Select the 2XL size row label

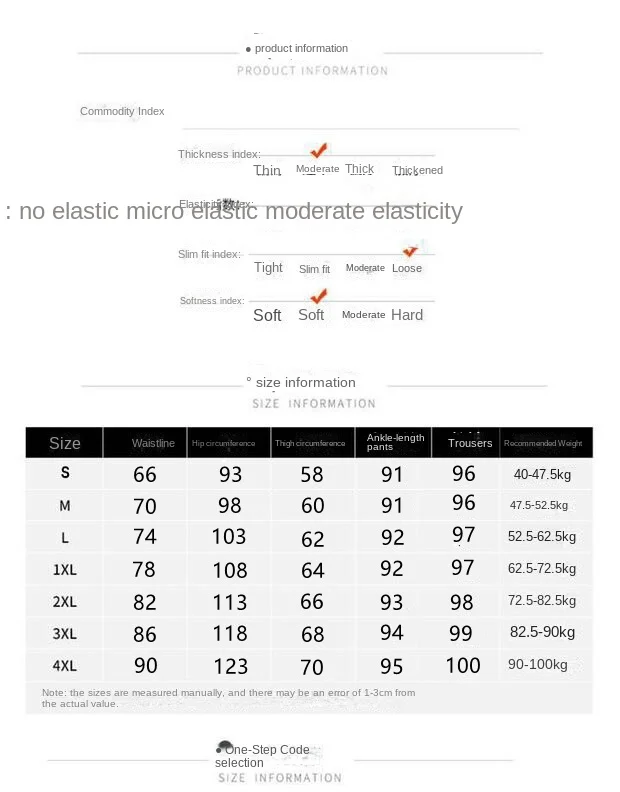click(65, 602)
